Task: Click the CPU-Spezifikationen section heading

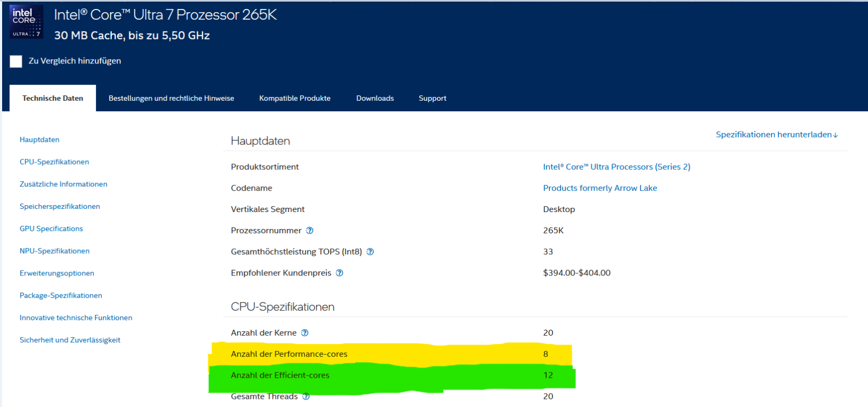Action: (282, 307)
